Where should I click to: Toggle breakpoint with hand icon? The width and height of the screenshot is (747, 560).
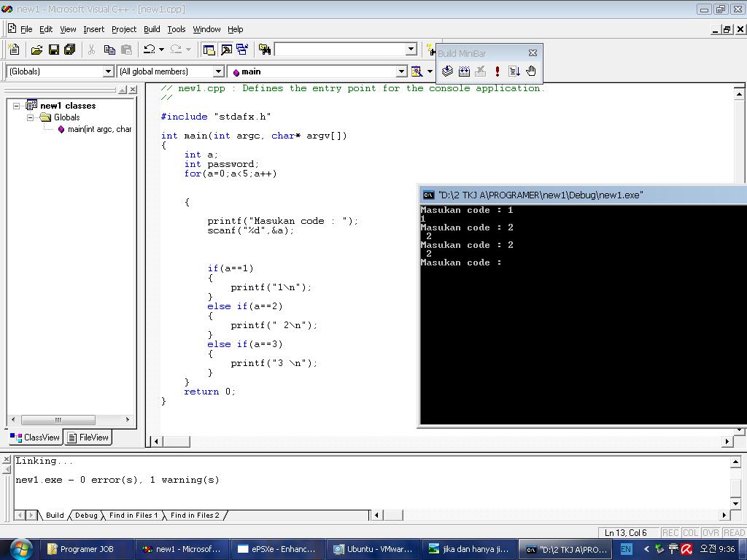531,71
